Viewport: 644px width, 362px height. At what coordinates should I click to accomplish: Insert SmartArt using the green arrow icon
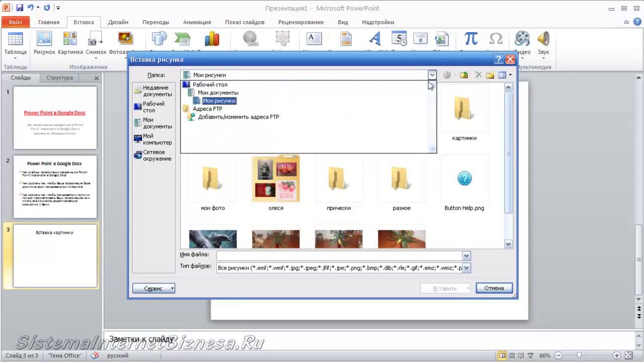click(x=182, y=39)
